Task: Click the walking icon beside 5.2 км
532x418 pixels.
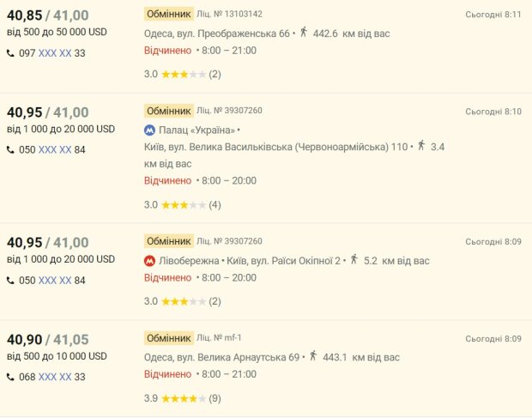Action: point(354,259)
